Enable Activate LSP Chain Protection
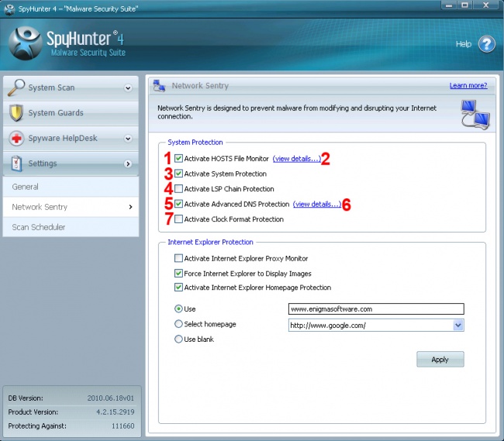The width and height of the screenshot is (504, 441). pos(179,189)
